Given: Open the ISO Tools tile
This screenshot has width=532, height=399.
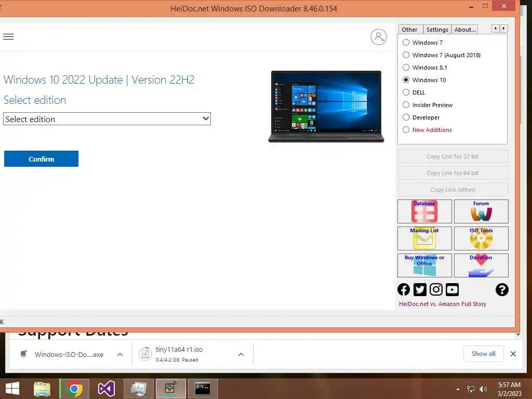Looking at the screenshot, I should pyautogui.click(x=481, y=238).
